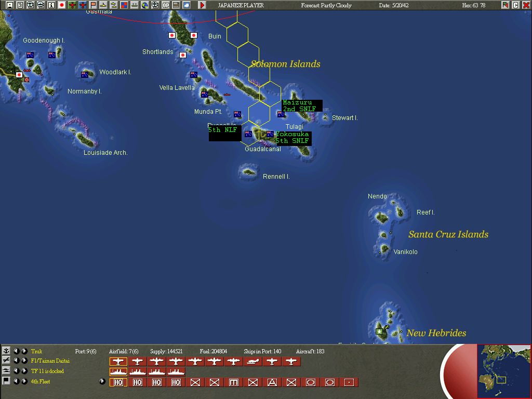Open the OP operations report icon

tap(166, 5)
